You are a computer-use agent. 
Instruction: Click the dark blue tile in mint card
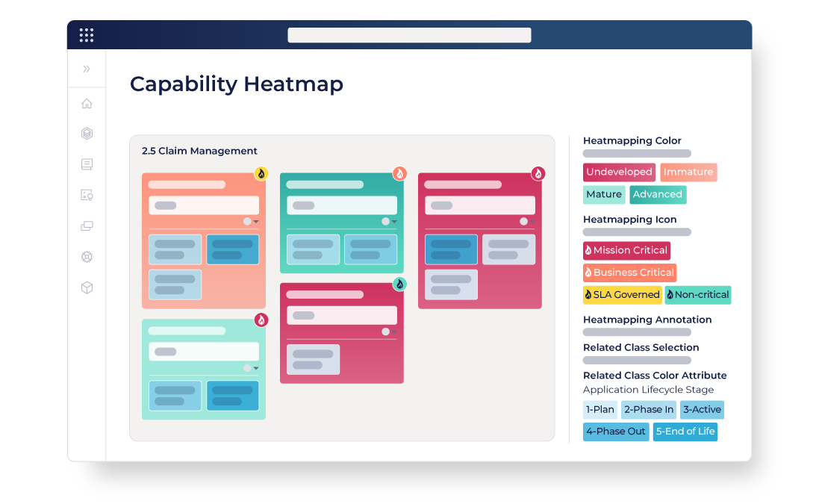click(232, 396)
